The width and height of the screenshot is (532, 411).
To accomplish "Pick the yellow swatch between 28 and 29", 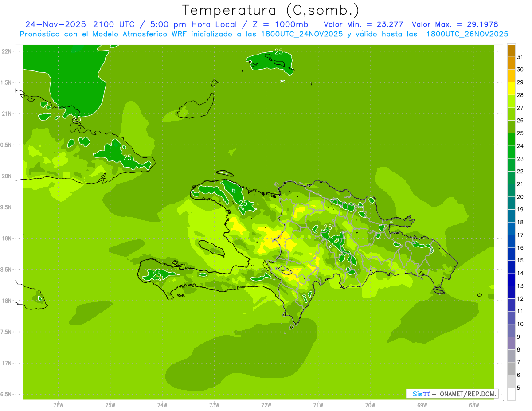I will click(x=511, y=89).
